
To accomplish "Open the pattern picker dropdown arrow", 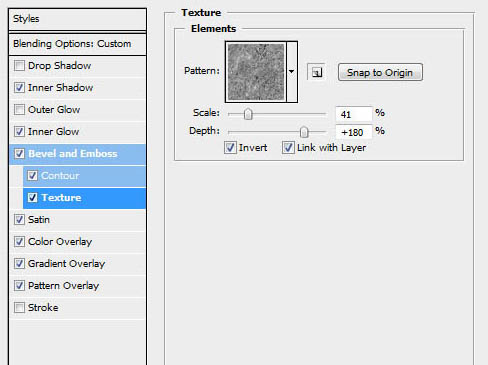I will pyautogui.click(x=292, y=72).
